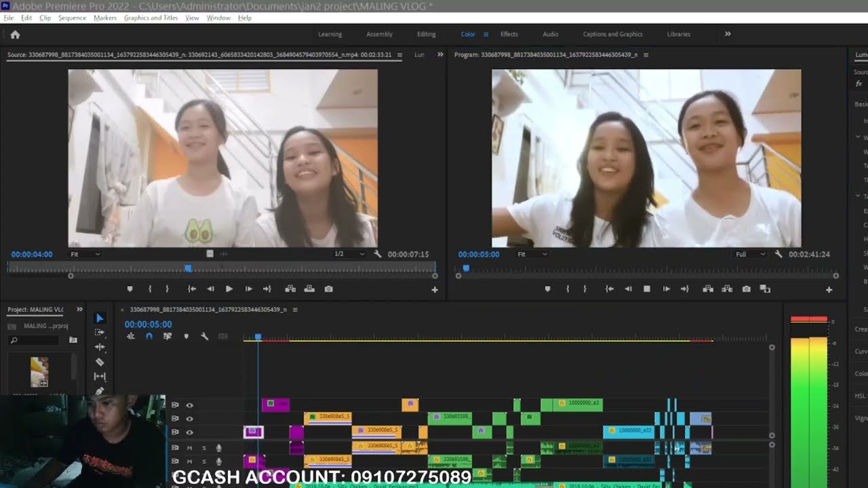This screenshot has width=868, height=488.
Task: Open Program monitor settings wrench
Action: (778, 254)
